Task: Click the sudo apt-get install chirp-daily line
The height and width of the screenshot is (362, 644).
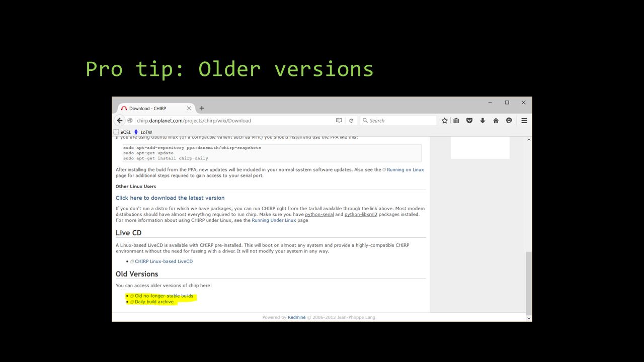Action: [166, 158]
